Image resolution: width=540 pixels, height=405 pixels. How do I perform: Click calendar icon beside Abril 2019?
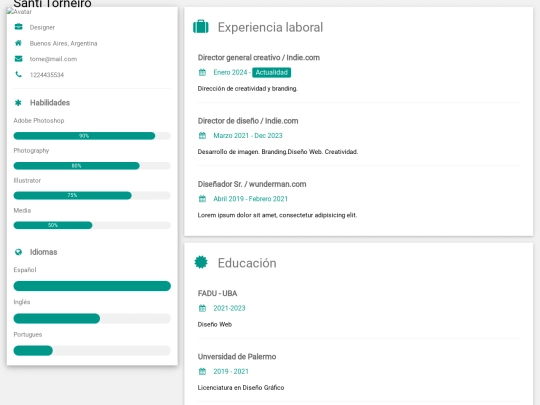click(x=202, y=199)
